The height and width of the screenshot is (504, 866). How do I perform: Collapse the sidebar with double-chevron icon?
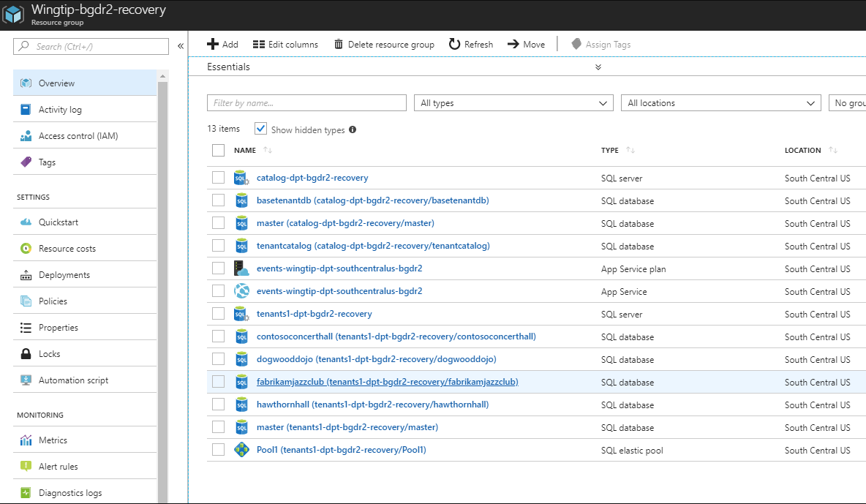click(181, 46)
